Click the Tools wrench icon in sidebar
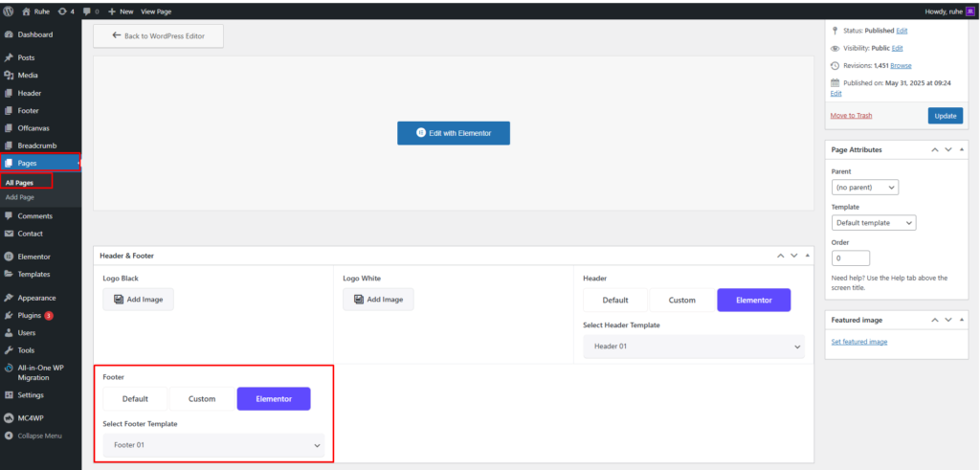 tap(9, 350)
